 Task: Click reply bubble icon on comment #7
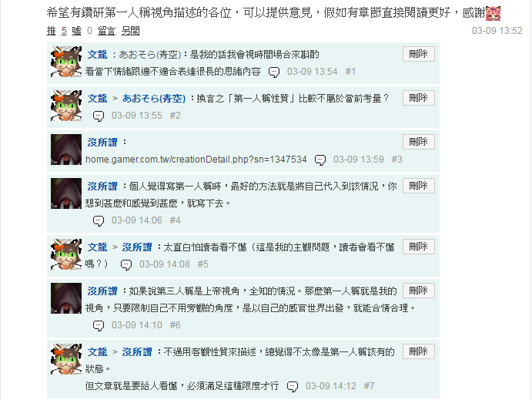(x=293, y=386)
